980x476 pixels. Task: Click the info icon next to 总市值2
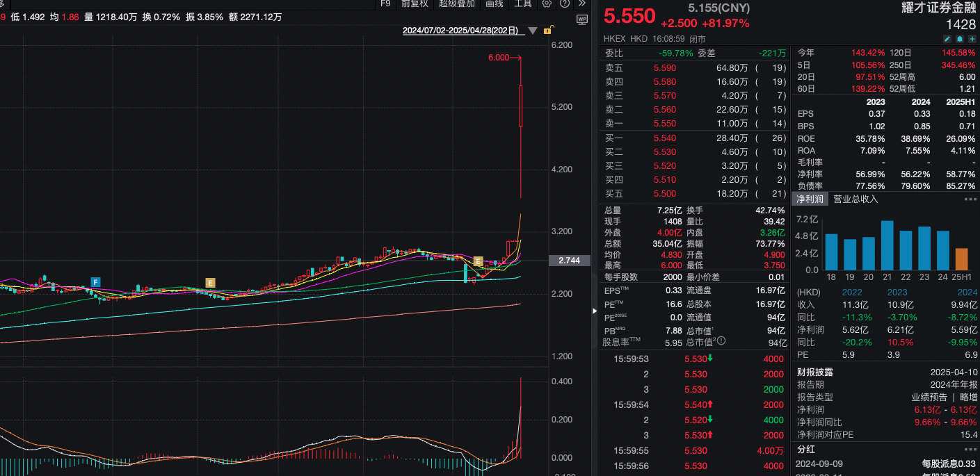(x=721, y=341)
